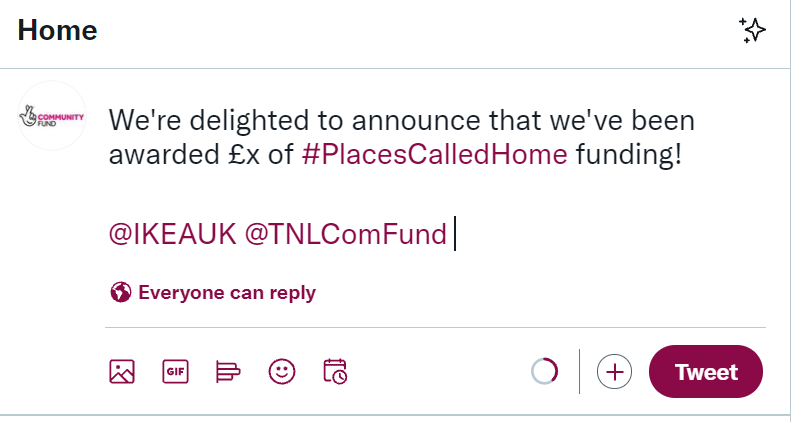Click the Home heading
811x422 pixels.
[x=57, y=30]
